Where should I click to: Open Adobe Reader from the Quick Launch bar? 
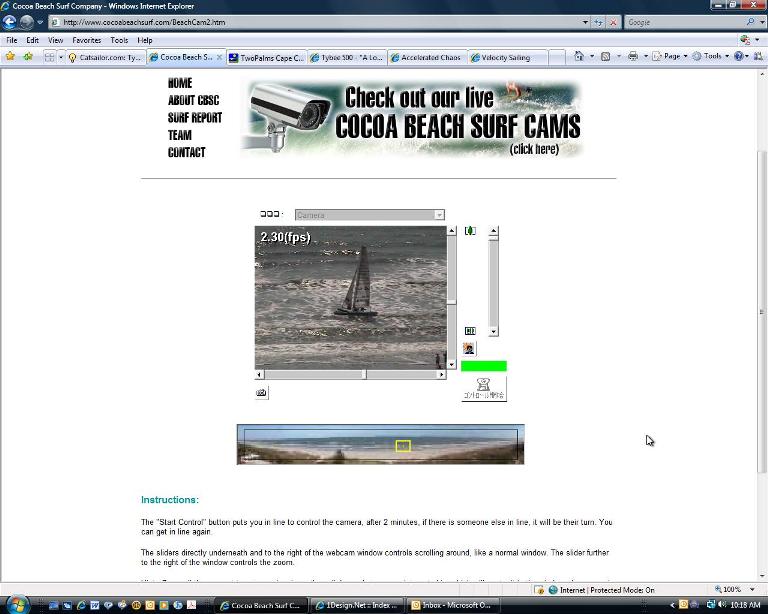point(191,605)
